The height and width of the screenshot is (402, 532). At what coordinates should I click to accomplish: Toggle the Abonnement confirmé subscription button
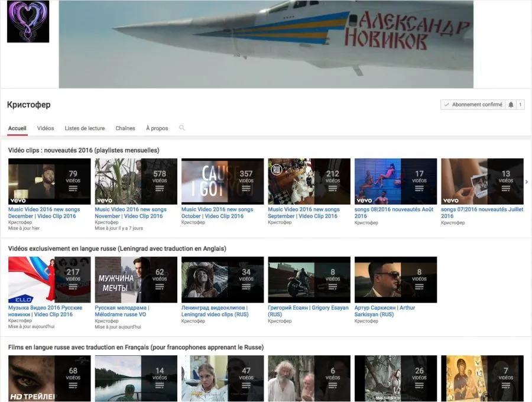[x=472, y=105]
